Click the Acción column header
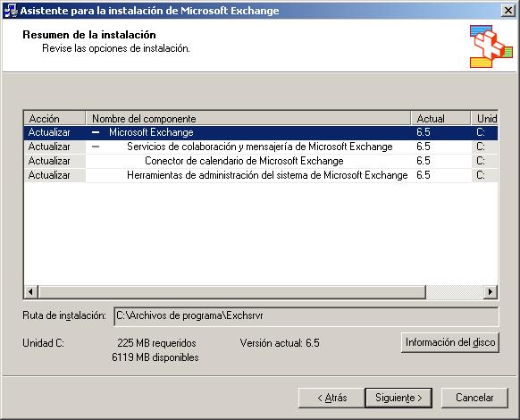Viewport: 520px width, 420px height. 55,118
